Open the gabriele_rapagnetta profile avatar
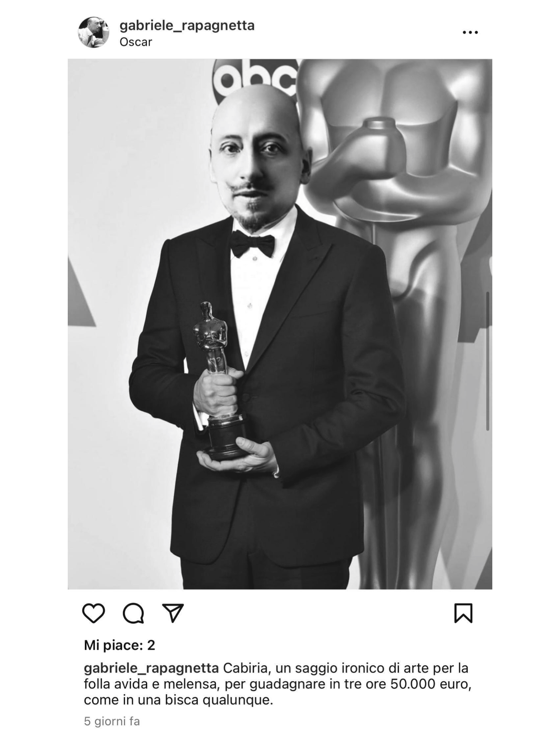560x729 pixels. [x=93, y=33]
